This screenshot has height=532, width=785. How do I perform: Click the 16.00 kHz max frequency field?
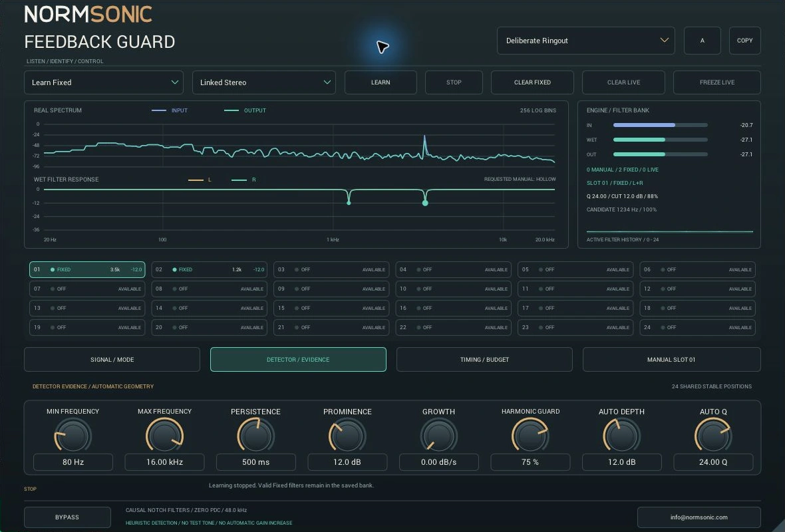tap(164, 462)
